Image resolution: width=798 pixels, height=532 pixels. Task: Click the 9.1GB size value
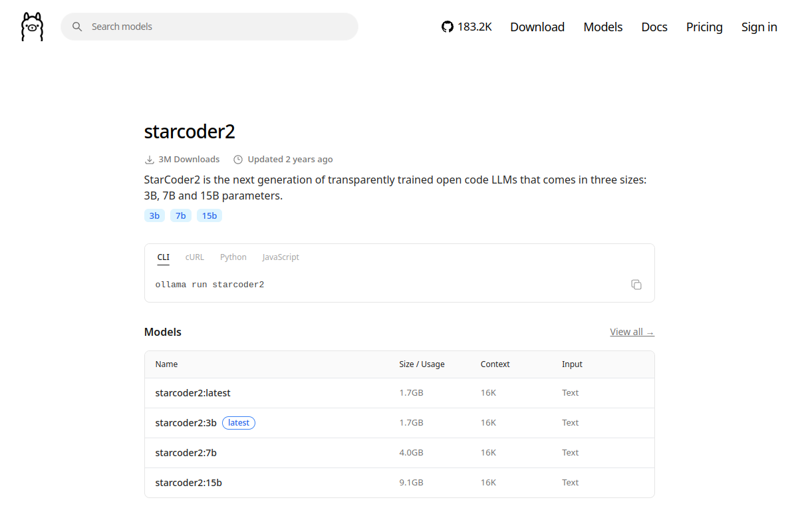411,483
